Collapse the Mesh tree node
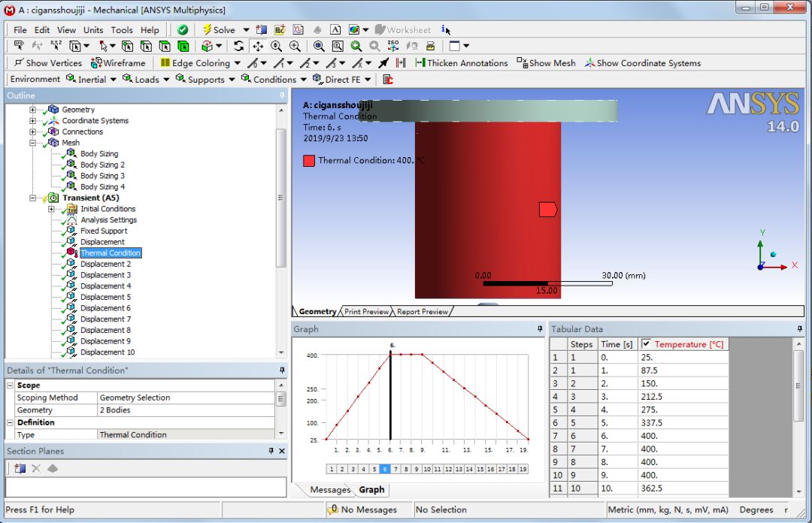 point(32,143)
